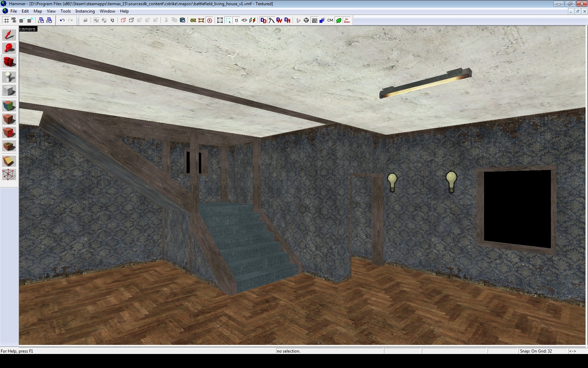
Task: Expand the Tools menu
Action: [x=65, y=11]
